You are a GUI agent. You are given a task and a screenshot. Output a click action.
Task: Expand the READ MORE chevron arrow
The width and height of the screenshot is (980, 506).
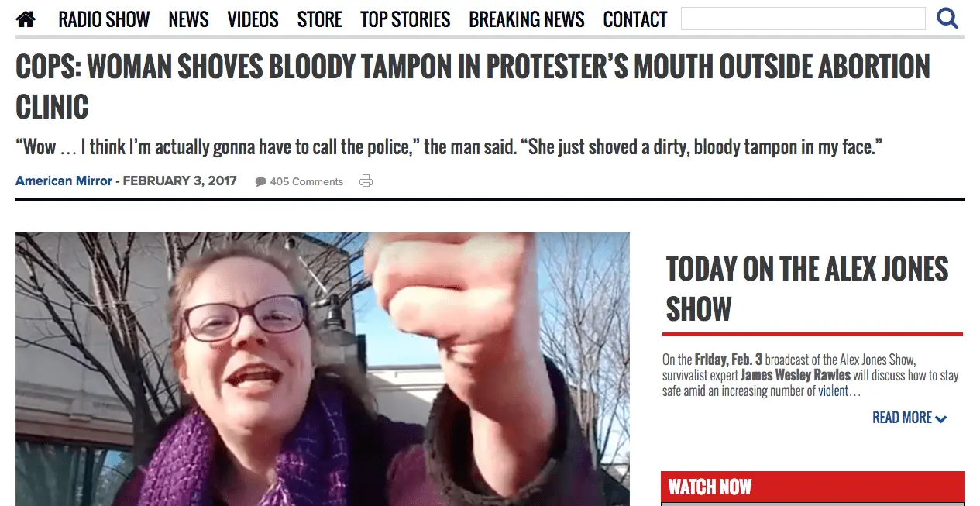coord(941,419)
